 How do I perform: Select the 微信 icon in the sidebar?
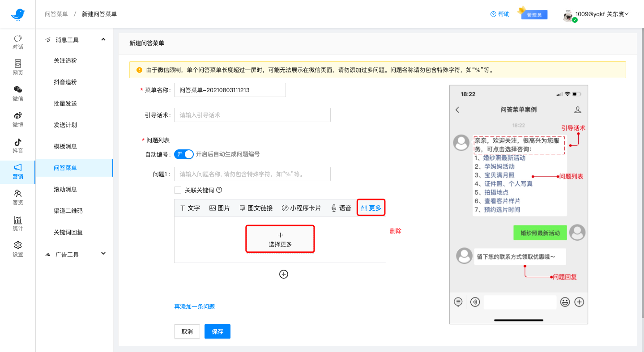[x=17, y=94]
